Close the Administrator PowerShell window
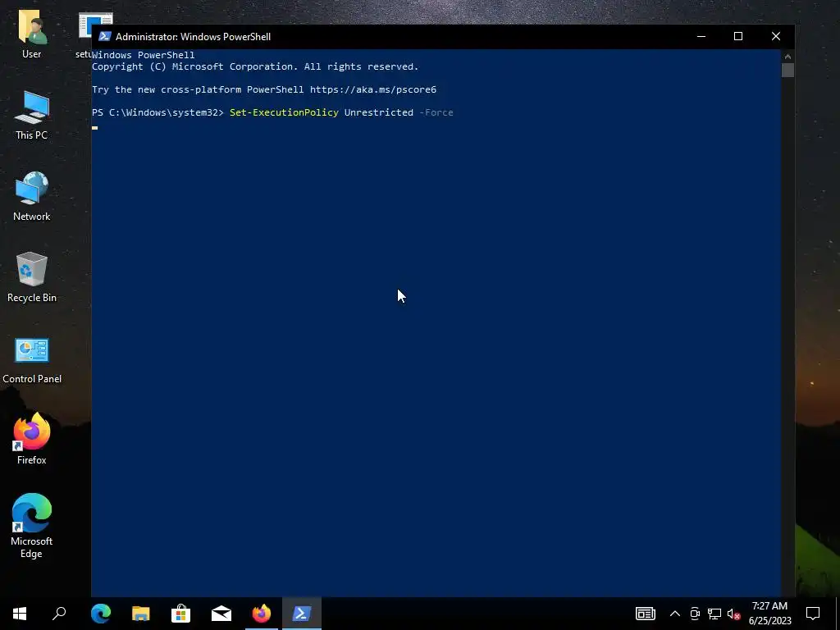Screen dimensions: 840x630 776,36
